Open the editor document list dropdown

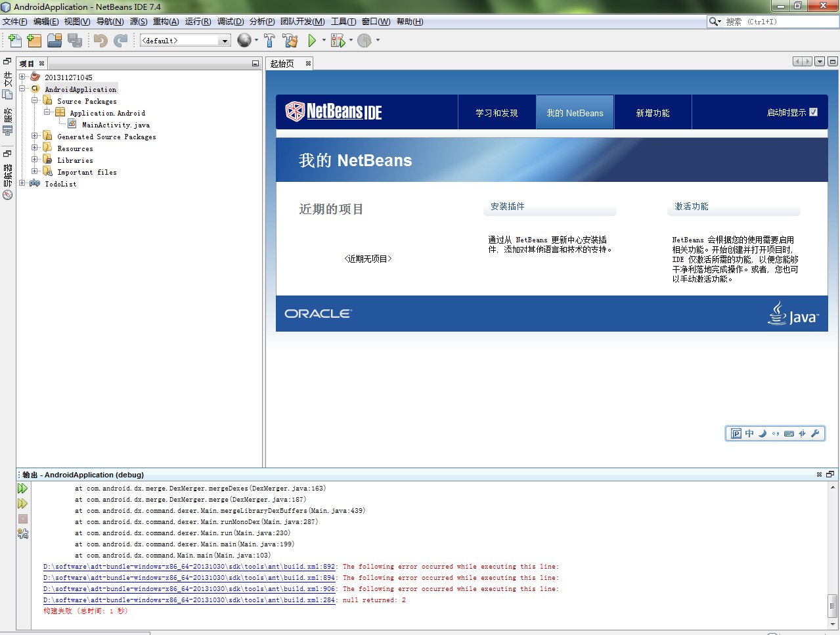[820, 62]
